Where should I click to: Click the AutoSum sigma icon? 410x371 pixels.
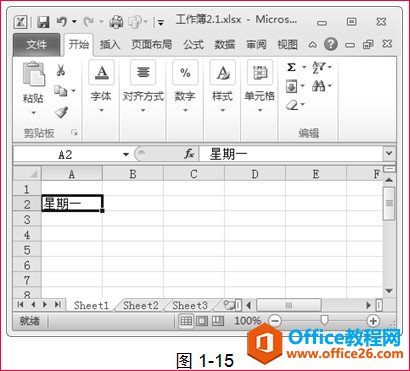point(291,68)
